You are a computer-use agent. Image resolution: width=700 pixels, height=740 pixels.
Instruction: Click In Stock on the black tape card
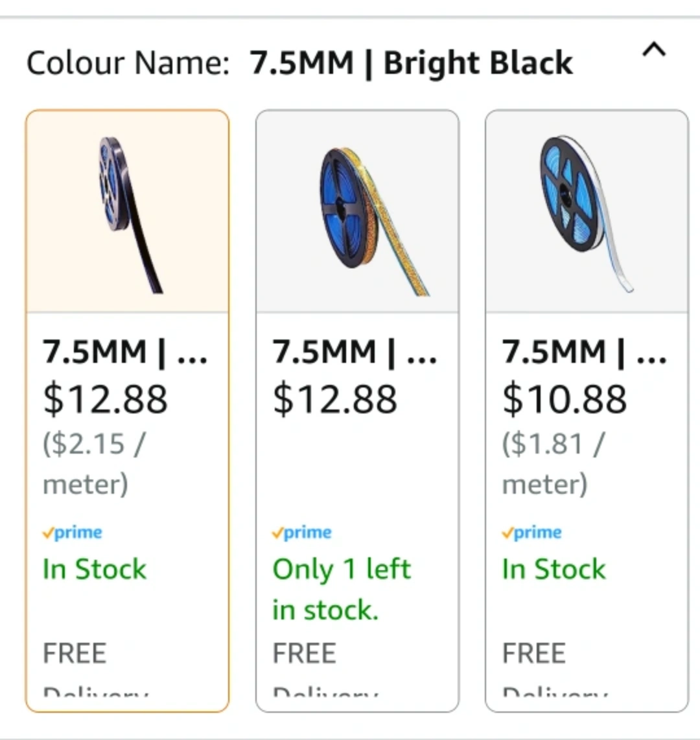click(x=95, y=570)
